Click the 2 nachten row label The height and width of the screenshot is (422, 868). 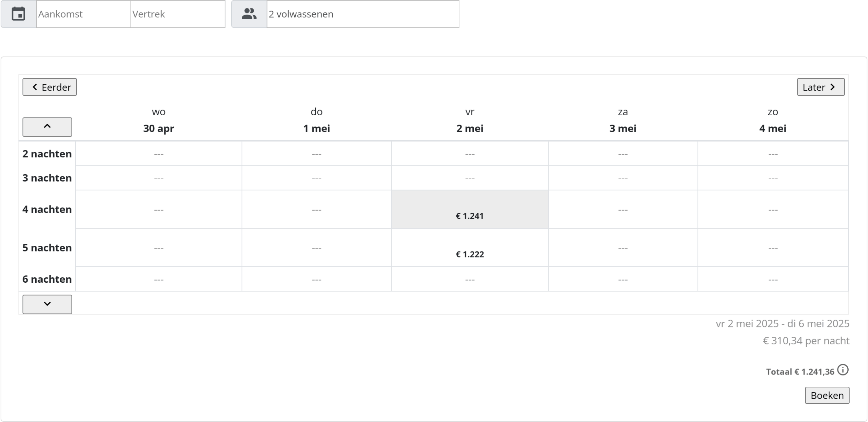[x=47, y=154]
